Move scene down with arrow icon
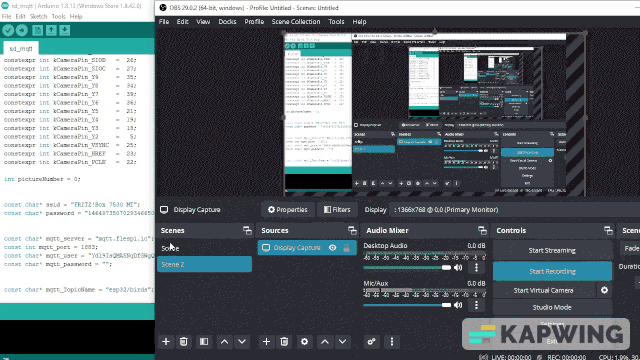 click(x=242, y=342)
